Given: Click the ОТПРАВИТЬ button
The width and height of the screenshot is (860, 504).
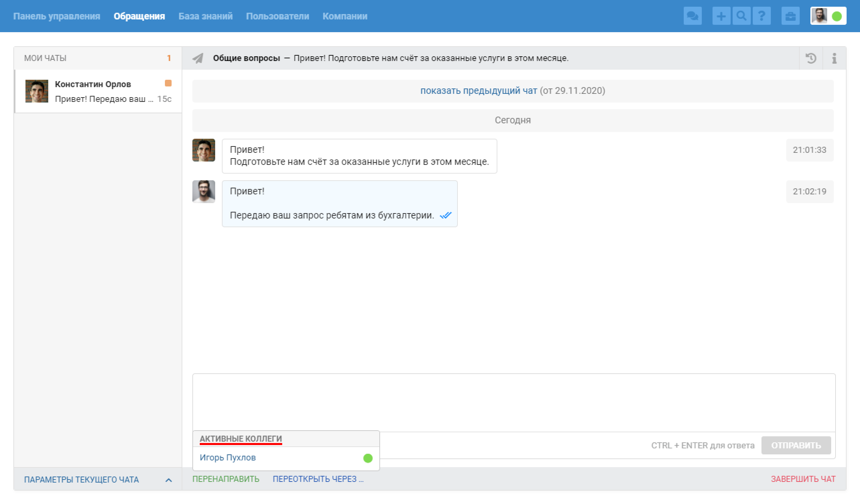Looking at the screenshot, I should 796,446.
